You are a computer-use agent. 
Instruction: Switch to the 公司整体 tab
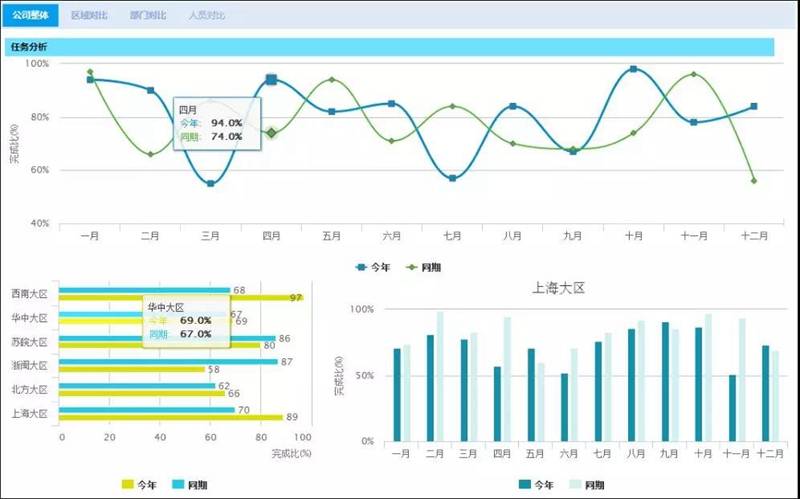[31, 15]
